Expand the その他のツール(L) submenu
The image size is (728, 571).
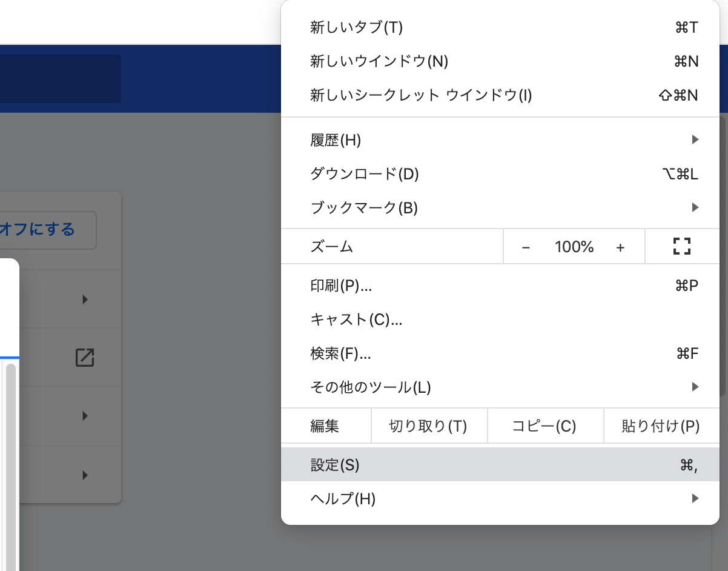(369, 387)
